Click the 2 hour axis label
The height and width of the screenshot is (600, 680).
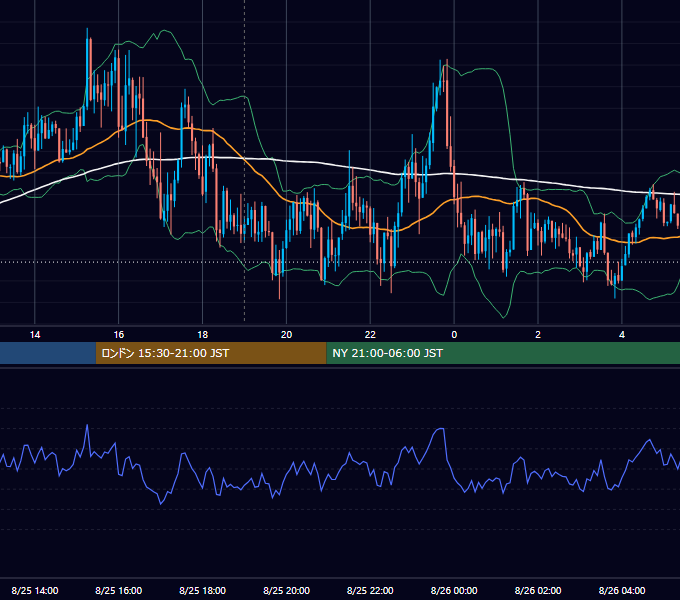coord(538,335)
